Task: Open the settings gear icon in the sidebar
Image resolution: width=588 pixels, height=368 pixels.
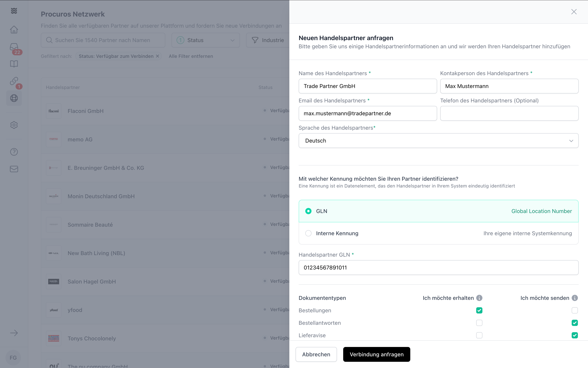Action: [x=14, y=125]
